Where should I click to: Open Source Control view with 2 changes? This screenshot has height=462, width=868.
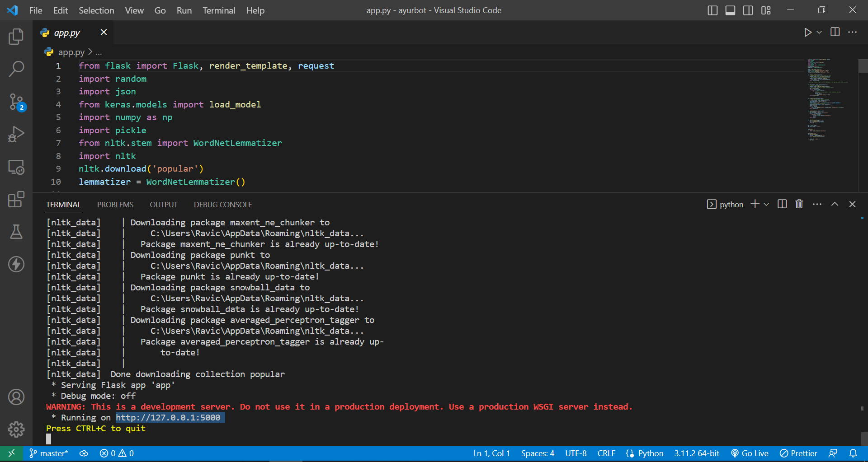pyautogui.click(x=16, y=102)
